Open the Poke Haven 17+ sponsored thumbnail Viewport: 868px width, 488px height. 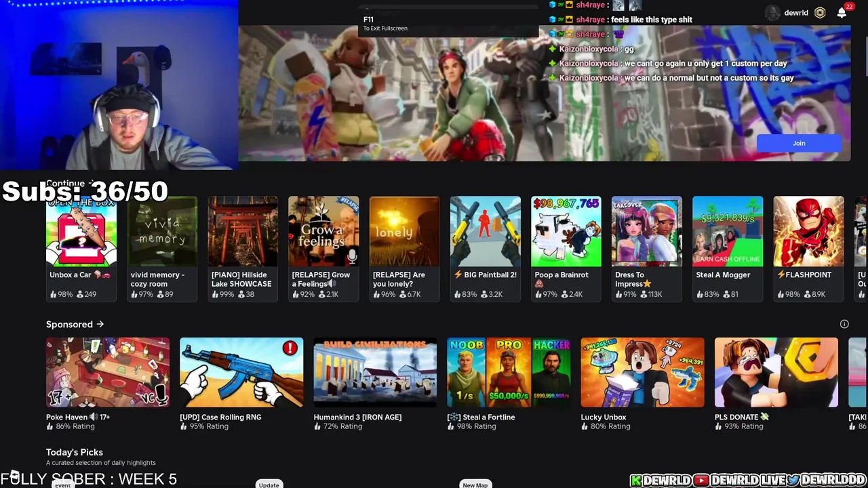tap(108, 372)
